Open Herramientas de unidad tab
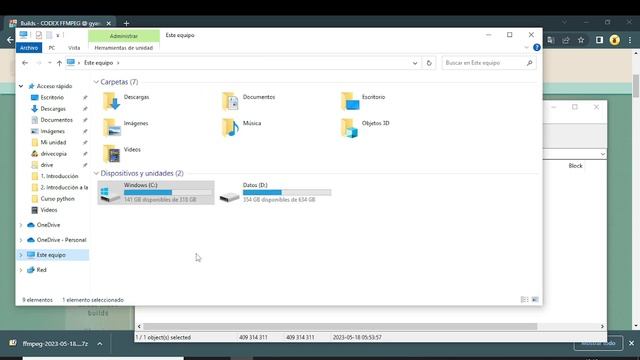This screenshot has height=360, width=640. coord(124,48)
